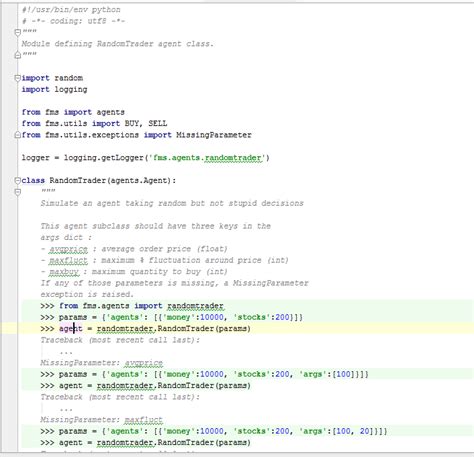Click the underlined 'avgprice' parameter description

[x=69, y=249]
